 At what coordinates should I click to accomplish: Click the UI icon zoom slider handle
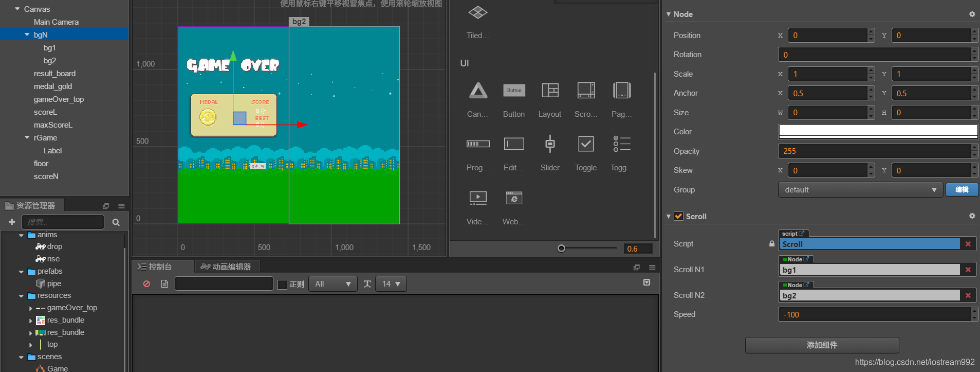point(562,249)
